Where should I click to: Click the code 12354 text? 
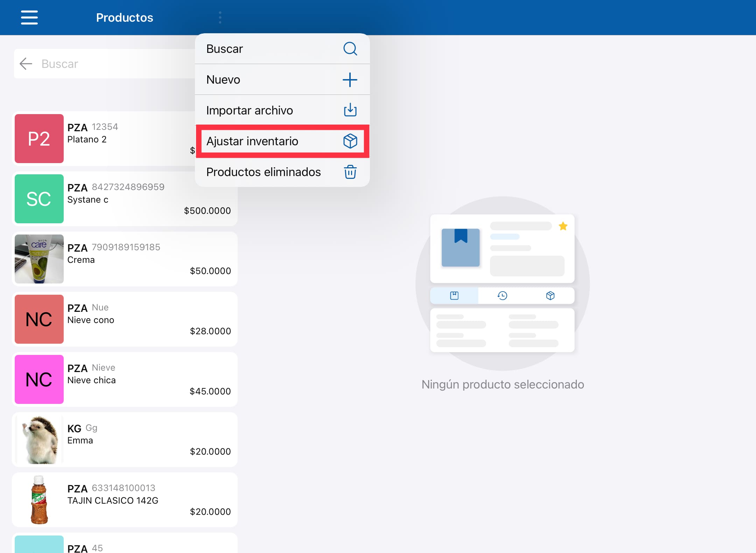(x=105, y=127)
